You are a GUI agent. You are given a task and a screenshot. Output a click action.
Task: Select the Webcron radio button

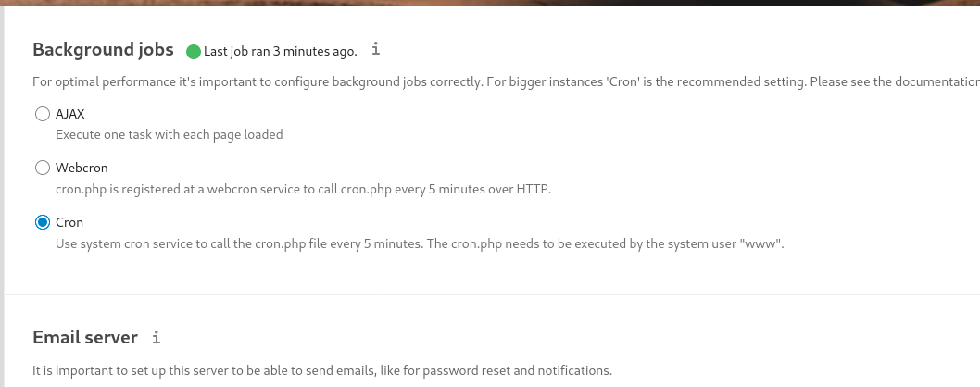pos(42,168)
